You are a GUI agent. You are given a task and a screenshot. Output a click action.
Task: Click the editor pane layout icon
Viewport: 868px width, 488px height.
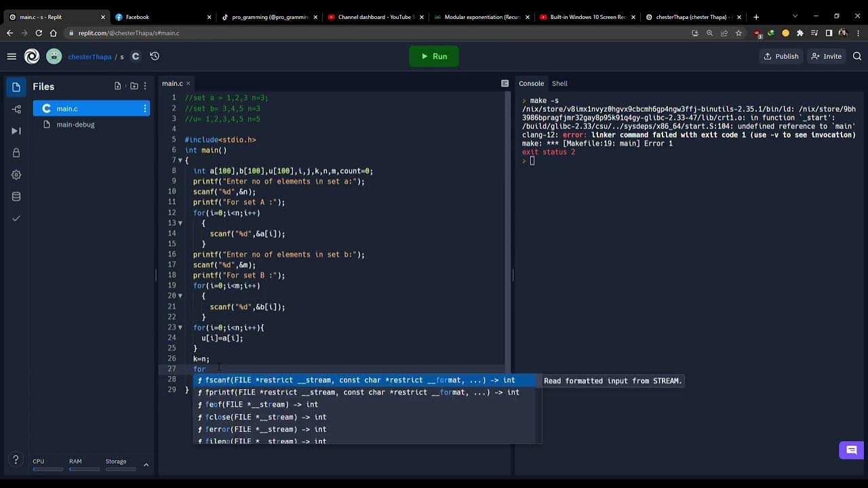click(505, 83)
